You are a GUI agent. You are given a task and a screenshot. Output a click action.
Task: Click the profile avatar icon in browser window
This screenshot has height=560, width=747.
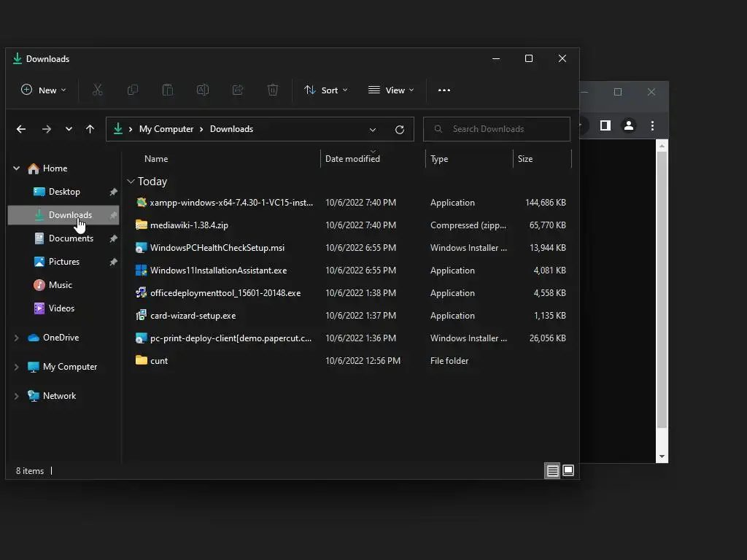point(629,125)
